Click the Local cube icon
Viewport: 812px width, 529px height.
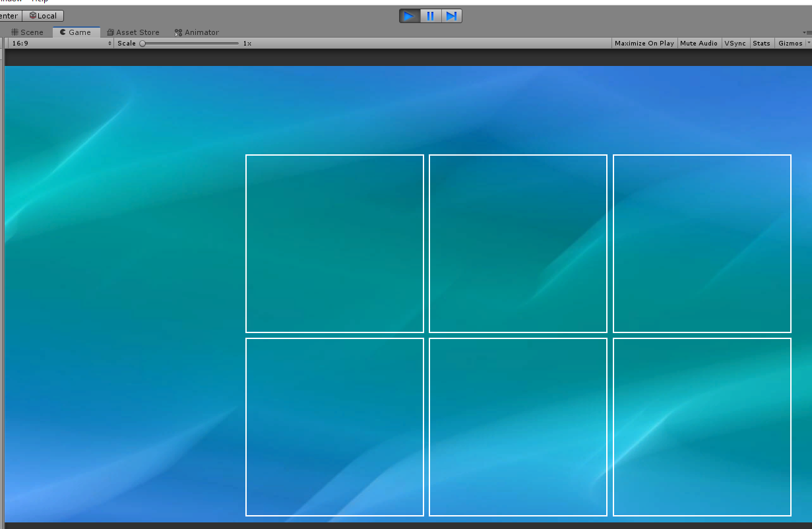33,16
